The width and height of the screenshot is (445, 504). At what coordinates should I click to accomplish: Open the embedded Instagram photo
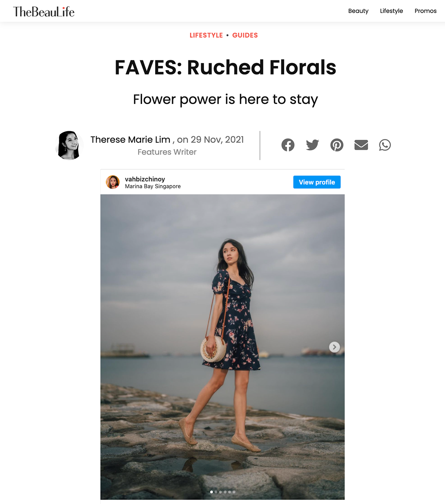click(222, 347)
